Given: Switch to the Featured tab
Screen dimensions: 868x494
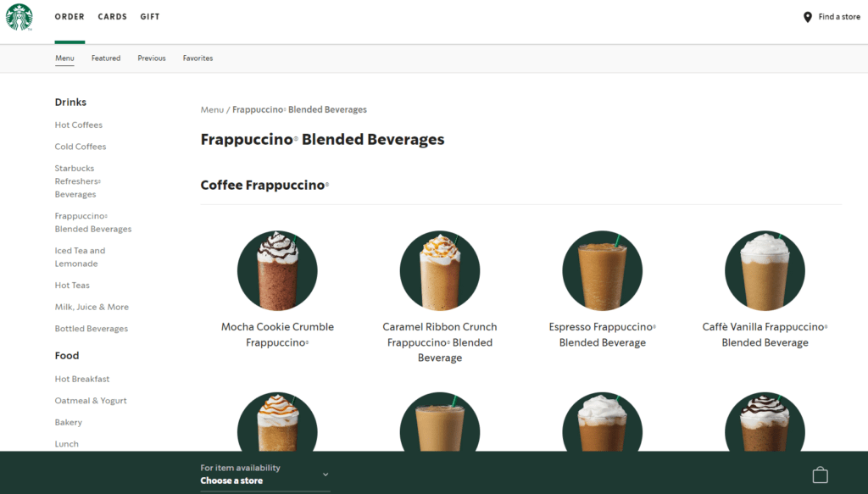Looking at the screenshot, I should [105, 58].
